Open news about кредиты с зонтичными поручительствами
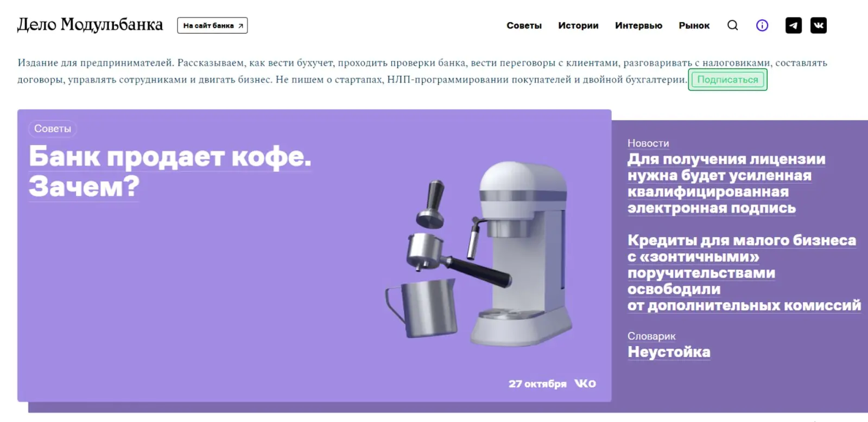The width and height of the screenshot is (868, 422). coord(744,273)
